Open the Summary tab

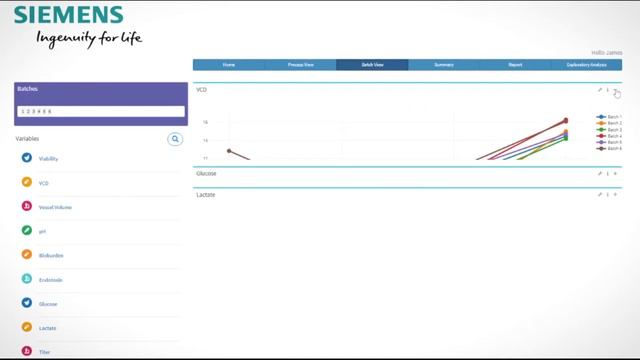click(444, 65)
